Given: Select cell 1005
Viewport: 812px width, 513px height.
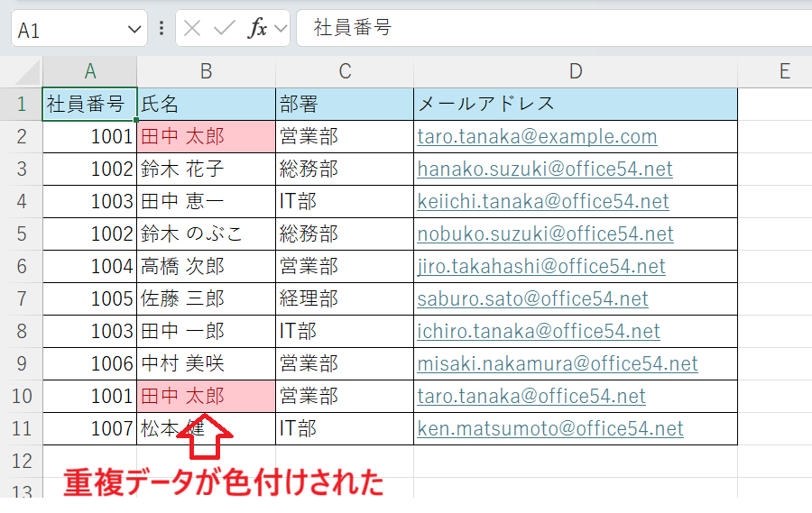Looking at the screenshot, I should 89,298.
